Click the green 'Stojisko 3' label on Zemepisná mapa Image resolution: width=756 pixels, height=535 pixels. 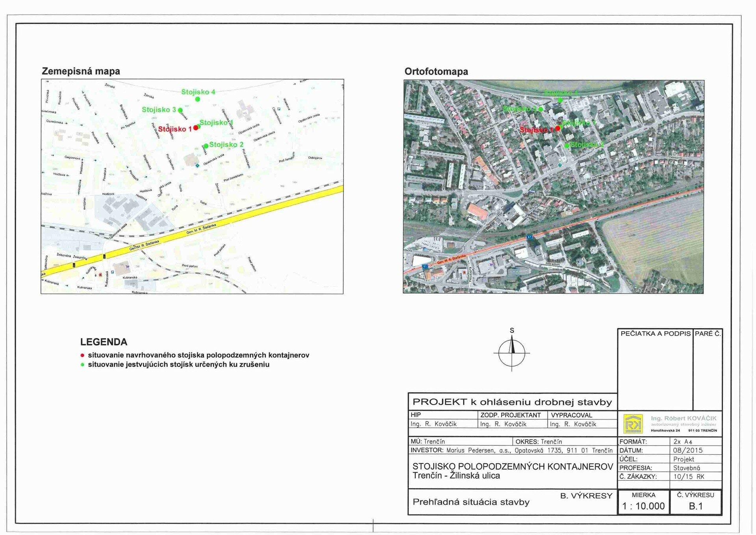[159, 110]
